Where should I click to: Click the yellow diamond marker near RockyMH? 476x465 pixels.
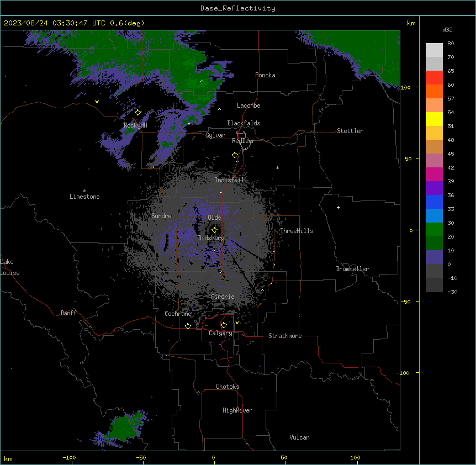138,113
